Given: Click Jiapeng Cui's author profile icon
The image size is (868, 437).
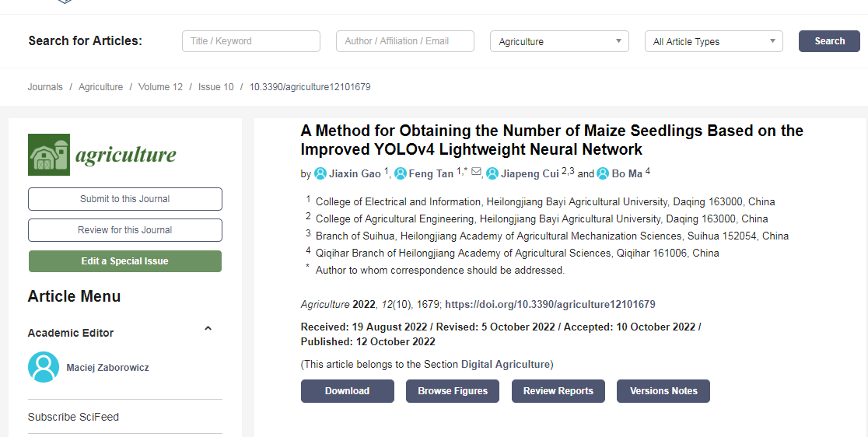Looking at the screenshot, I should (492, 173).
